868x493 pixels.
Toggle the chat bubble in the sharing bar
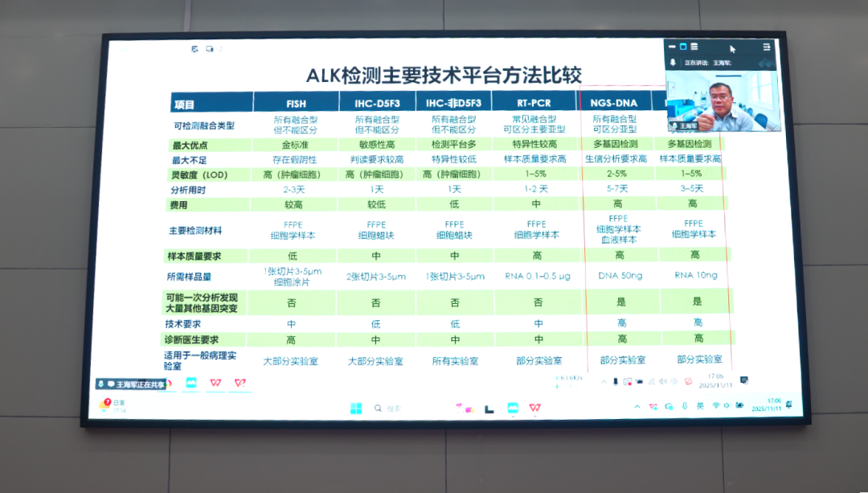pyautogui.click(x=110, y=384)
